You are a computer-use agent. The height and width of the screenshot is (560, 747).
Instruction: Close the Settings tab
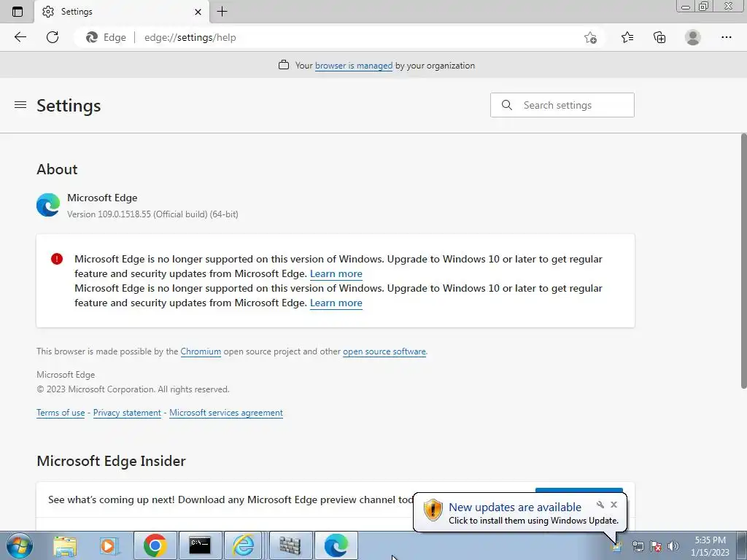point(198,12)
